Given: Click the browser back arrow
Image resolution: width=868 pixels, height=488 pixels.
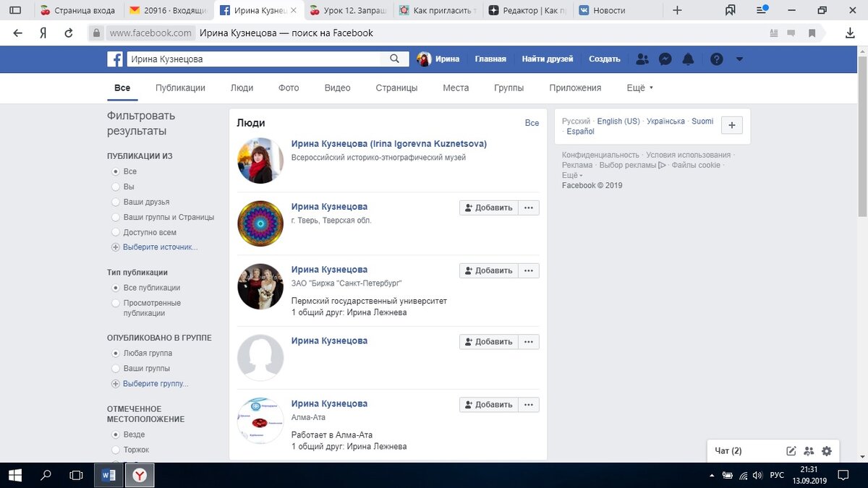Looking at the screenshot, I should [x=18, y=33].
